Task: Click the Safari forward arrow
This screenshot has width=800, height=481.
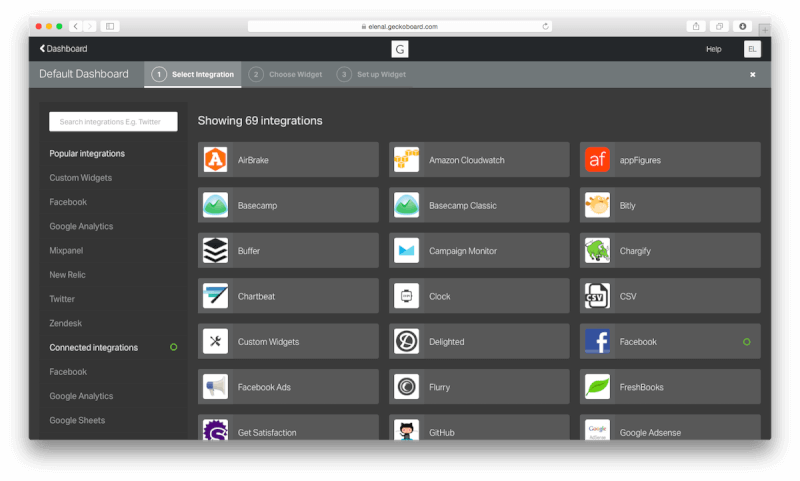Action: [x=90, y=26]
